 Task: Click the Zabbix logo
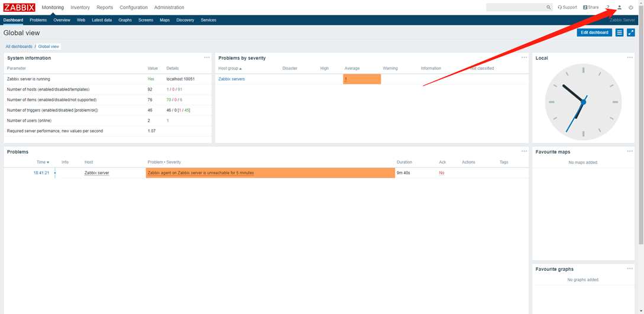[x=20, y=8]
